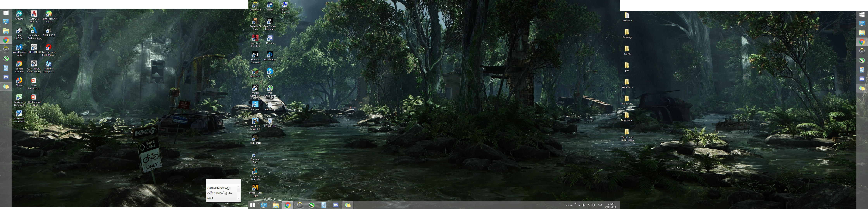Select the Mein Kampf-Let... PDF file
The width and height of the screenshot is (868, 209).
(34, 83)
